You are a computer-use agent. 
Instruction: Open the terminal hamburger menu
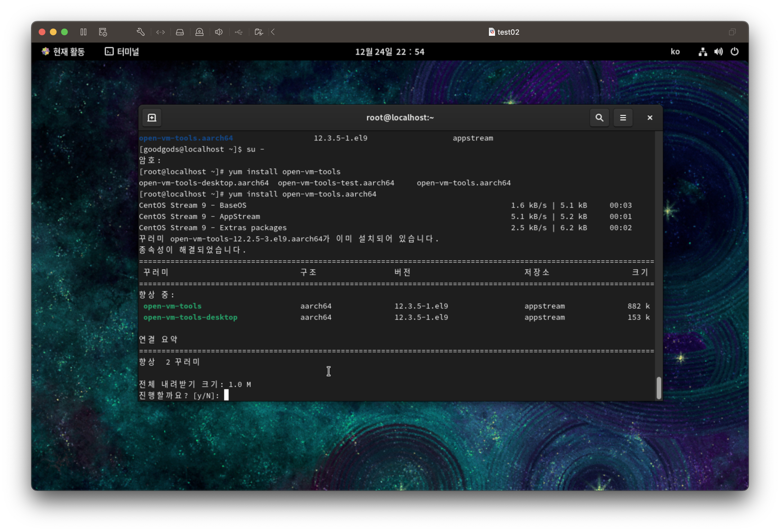coord(623,118)
